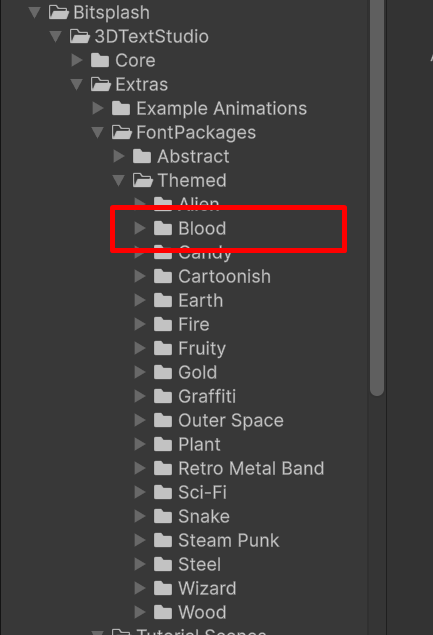
Task: Select the Outer Space folder
Action: click(219, 420)
